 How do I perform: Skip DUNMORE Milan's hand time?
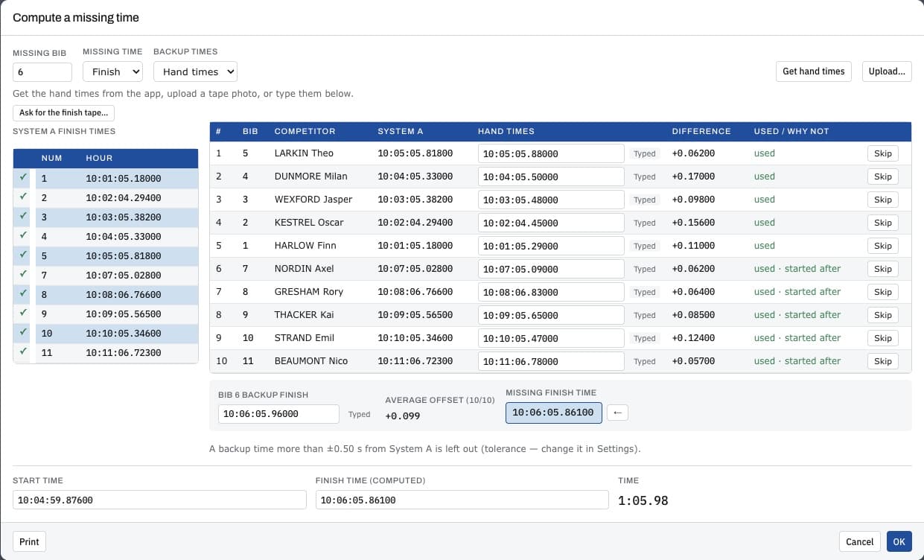[x=882, y=176]
